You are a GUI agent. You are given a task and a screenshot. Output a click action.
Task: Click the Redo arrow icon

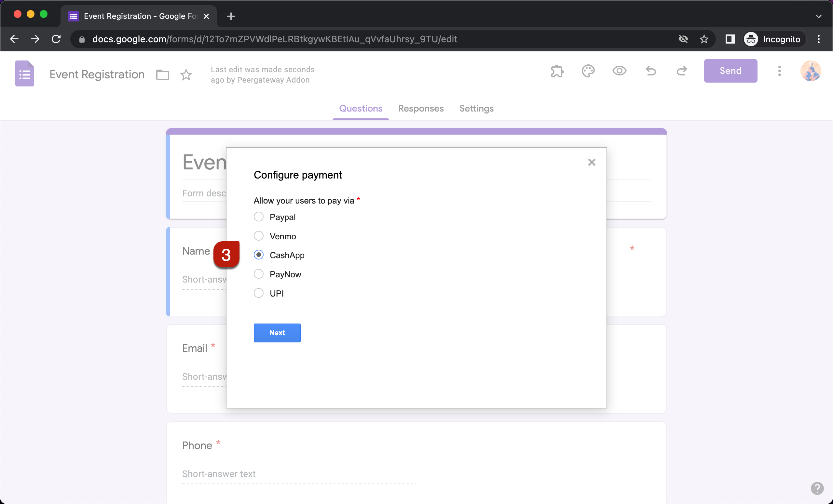[x=682, y=71]
